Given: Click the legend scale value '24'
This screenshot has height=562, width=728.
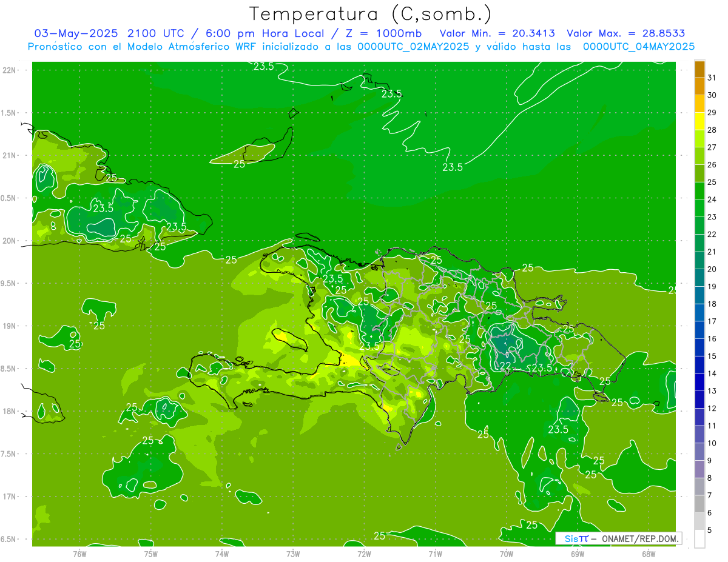Looking at the screenshot, I should point(712,199).
